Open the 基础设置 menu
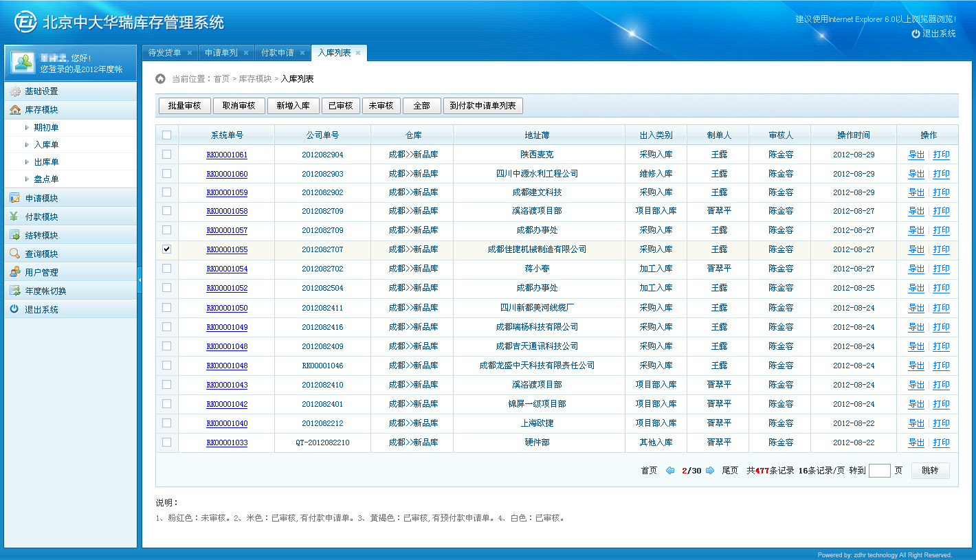The height and width of the screenshot is (560, 976). (70, 91)
